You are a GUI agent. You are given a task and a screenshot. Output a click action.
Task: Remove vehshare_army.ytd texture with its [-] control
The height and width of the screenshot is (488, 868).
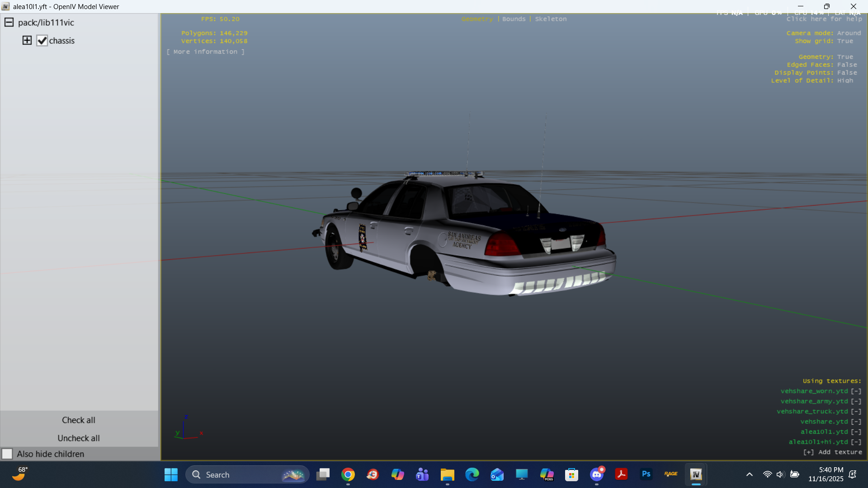click(856, 401)
